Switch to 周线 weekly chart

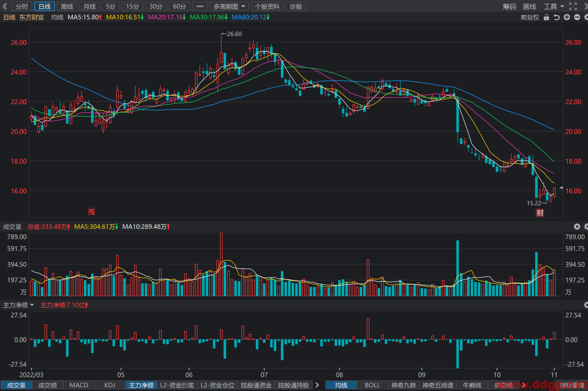pos(67,6)
